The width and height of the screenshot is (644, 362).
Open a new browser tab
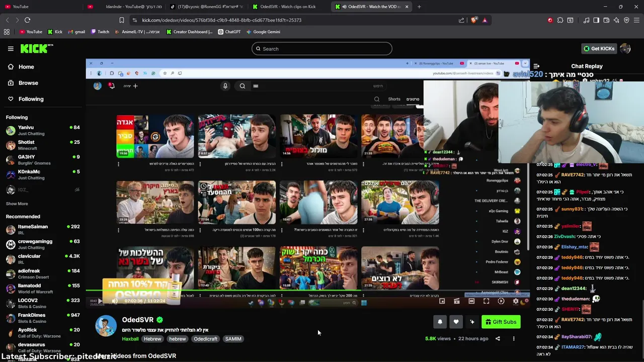pyautogui.click(x=419, y=7)
